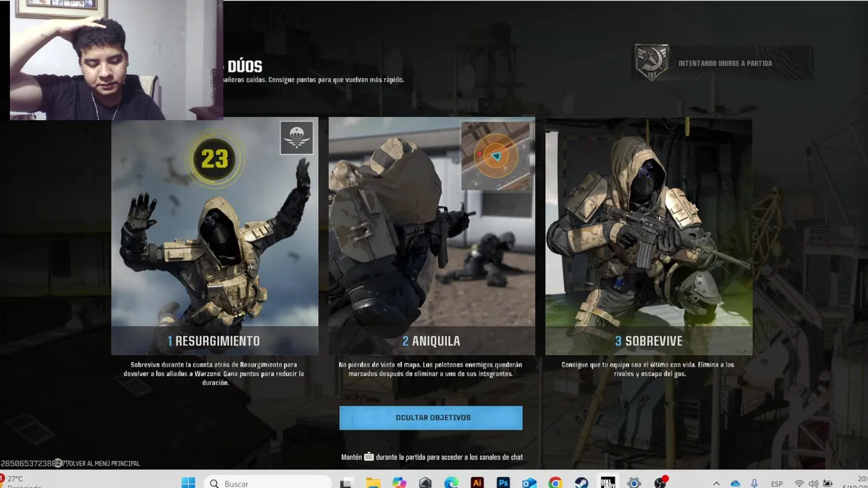Open the ESP language switcher
The width and height of the screenshot is (868, 488).
click(x=777, y=484)
